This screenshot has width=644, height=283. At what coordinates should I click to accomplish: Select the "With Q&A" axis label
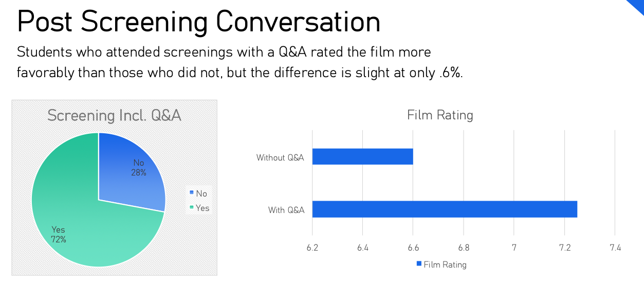tap(286, 210)
